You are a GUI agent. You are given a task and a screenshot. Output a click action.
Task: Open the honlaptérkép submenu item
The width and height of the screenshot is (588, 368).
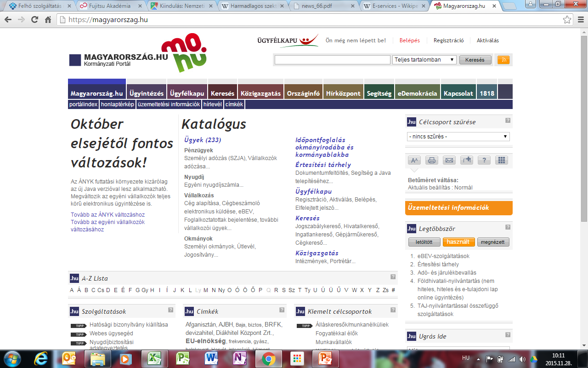click(x=118, y=104)
